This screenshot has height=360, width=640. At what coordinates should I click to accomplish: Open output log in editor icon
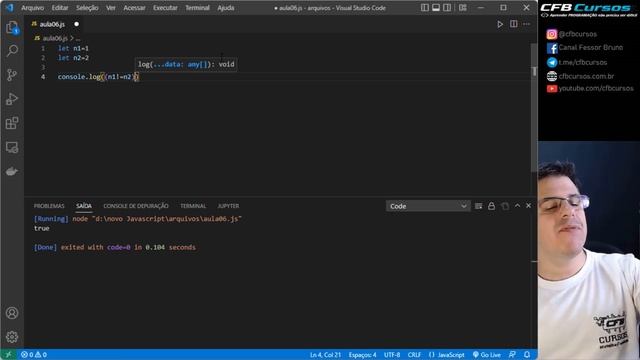(505, 206)
